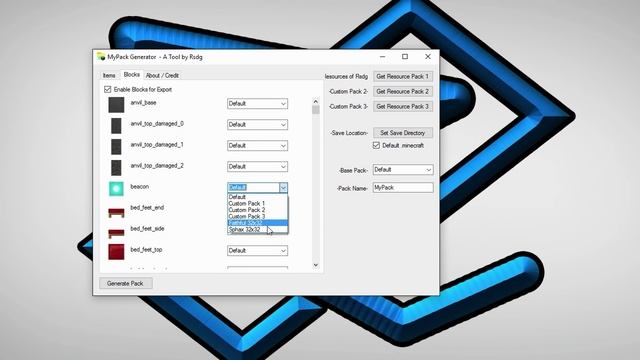This screenshot has width=640, height=360.
Task: Choose Faithful 32x32 in dropdown list
Action: click(258, 223)
